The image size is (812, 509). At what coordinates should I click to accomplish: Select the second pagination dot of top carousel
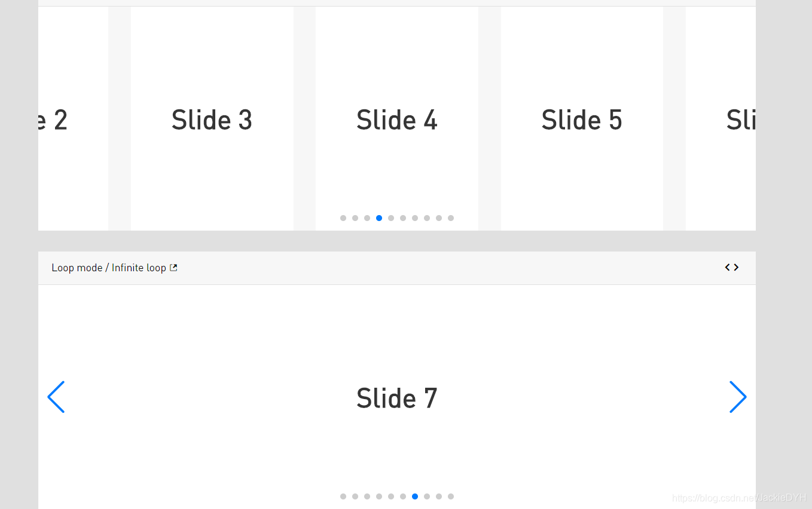(x=355, y=218)
